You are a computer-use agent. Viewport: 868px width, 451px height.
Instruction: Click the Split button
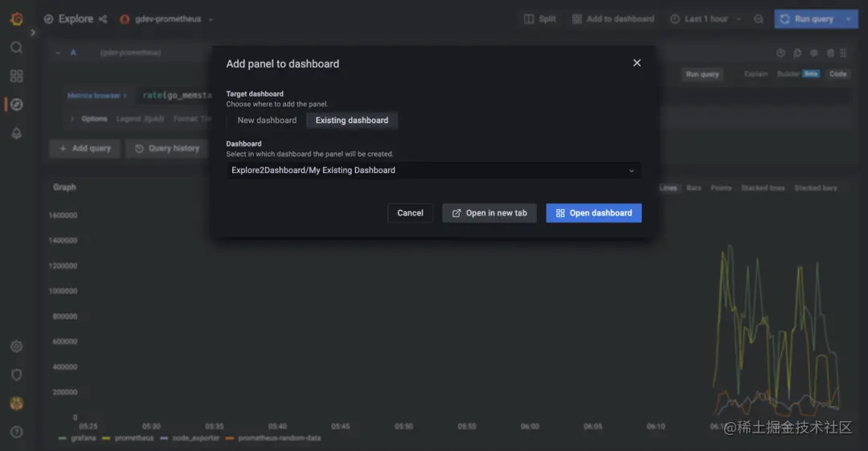[x=540, y=18]
